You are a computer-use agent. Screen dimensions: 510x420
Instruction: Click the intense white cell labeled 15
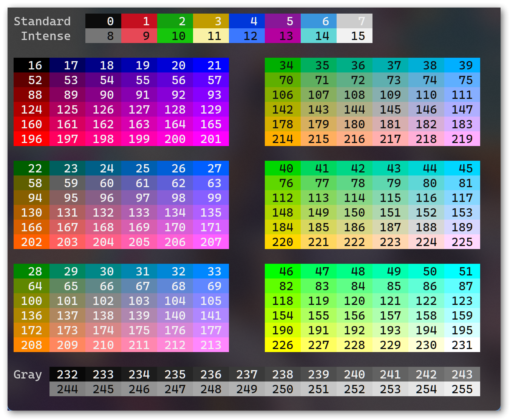point(354,36)
